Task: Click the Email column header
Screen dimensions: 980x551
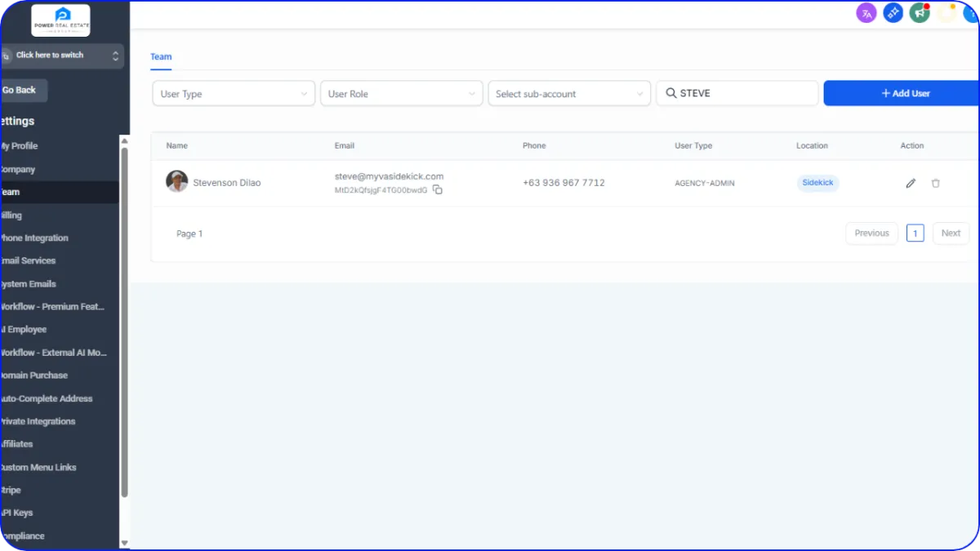Action: 345,145
